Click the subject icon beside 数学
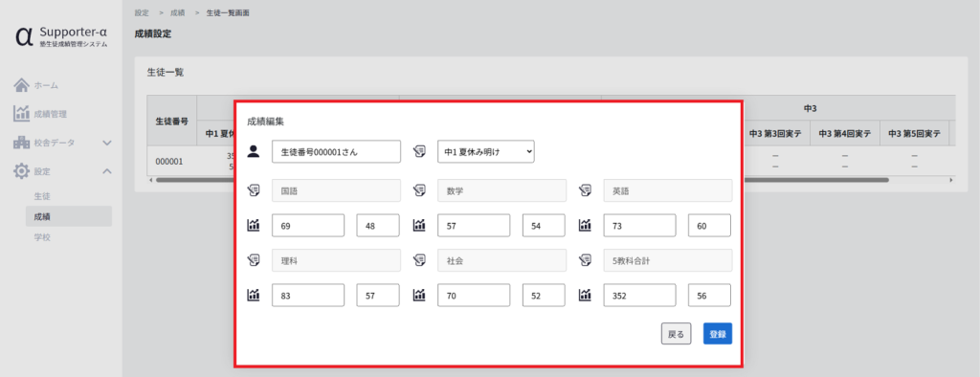980x377 pixels. coord(419,190)
